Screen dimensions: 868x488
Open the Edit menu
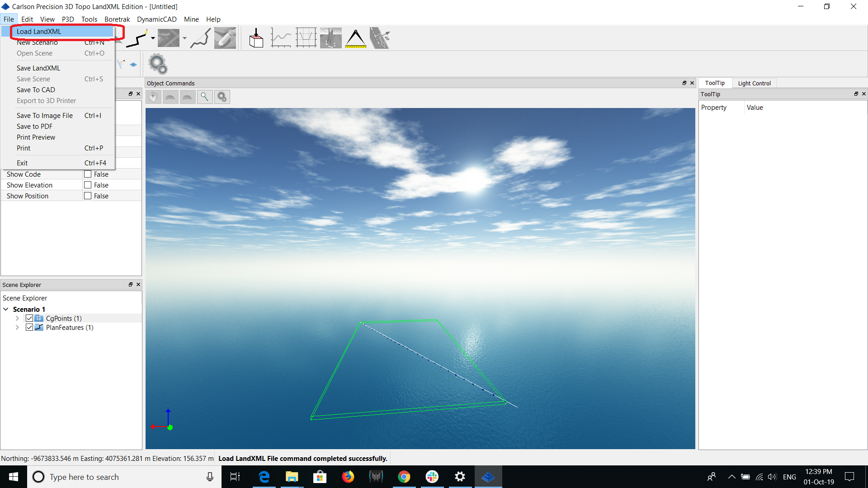coord(27,19)
